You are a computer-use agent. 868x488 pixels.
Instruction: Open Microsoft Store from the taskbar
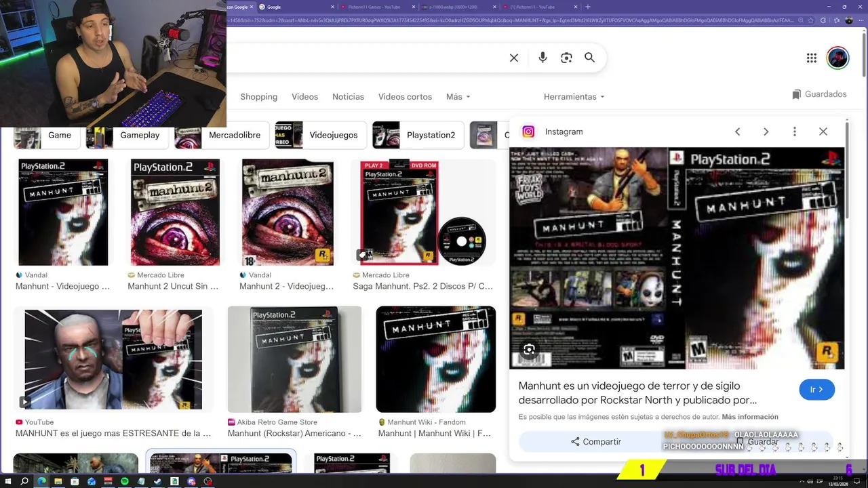click(75, 481)
